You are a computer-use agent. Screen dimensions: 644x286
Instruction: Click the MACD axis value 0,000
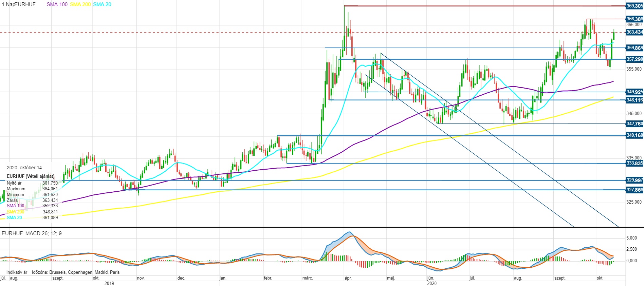click(631, 261)
